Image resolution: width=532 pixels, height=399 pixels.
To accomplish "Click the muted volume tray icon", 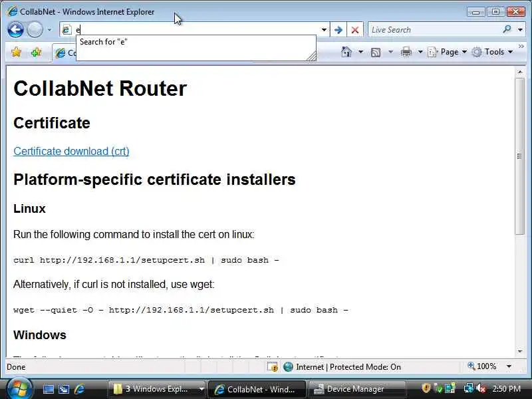I will coord(480,388).
